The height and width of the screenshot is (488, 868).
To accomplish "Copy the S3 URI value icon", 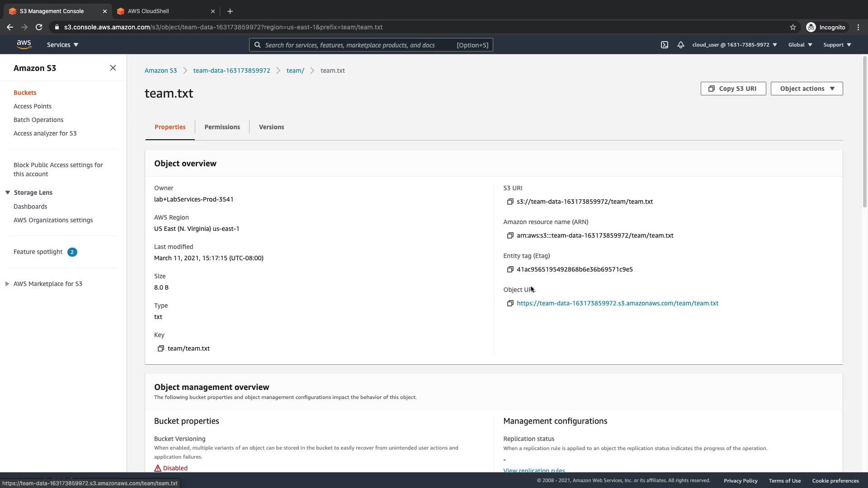I will click(510, 202).
